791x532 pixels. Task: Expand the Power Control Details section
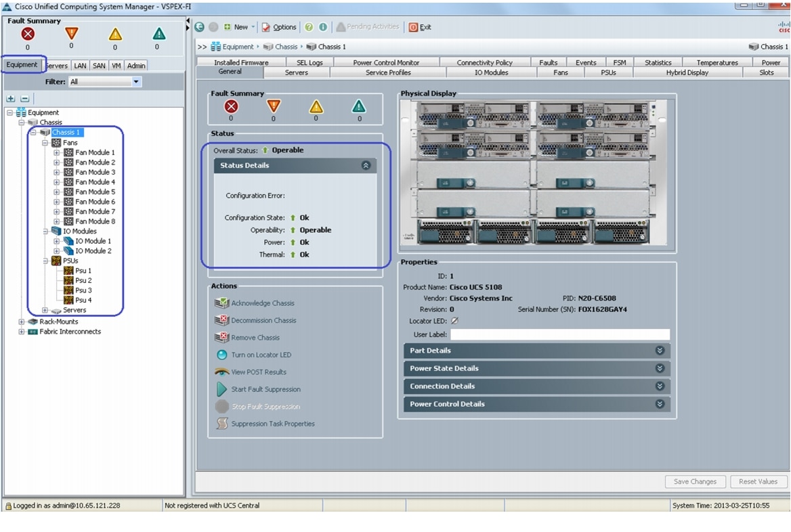(660, 404)
